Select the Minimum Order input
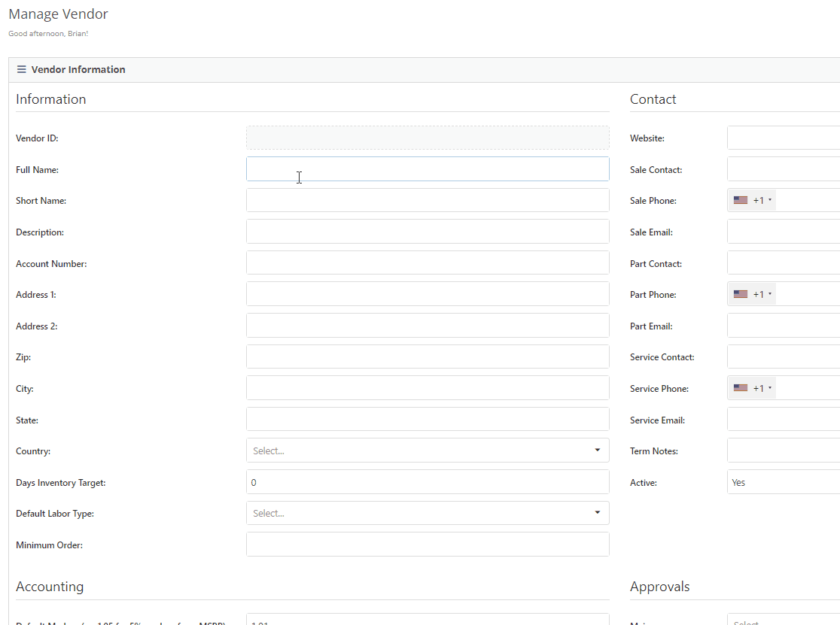 (x=428, y=545)
